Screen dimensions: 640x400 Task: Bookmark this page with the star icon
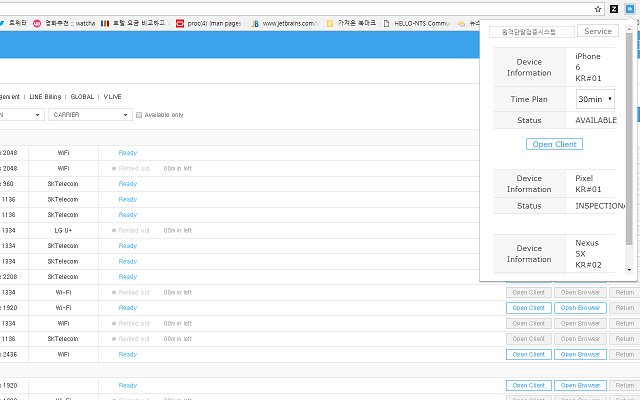(598, 9)
